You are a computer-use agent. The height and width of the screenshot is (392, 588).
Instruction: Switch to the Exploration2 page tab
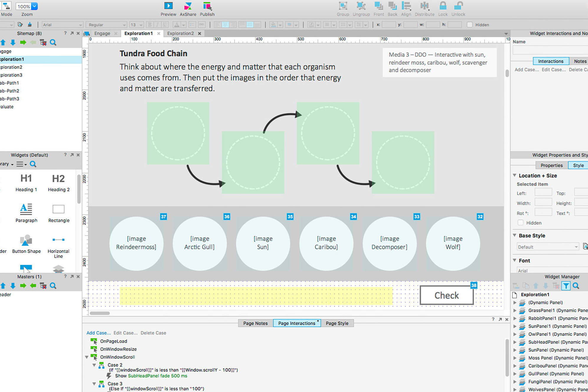click(x=180, y=33)
